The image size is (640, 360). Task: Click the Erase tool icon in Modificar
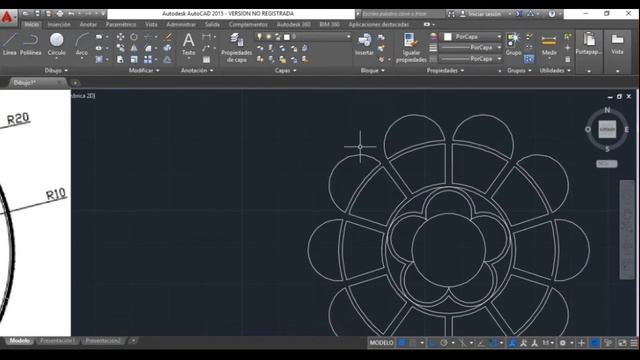click(x=168, y=37)
